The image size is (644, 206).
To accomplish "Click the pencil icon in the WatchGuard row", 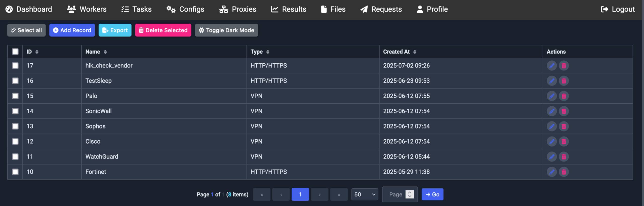I will 551,156.
